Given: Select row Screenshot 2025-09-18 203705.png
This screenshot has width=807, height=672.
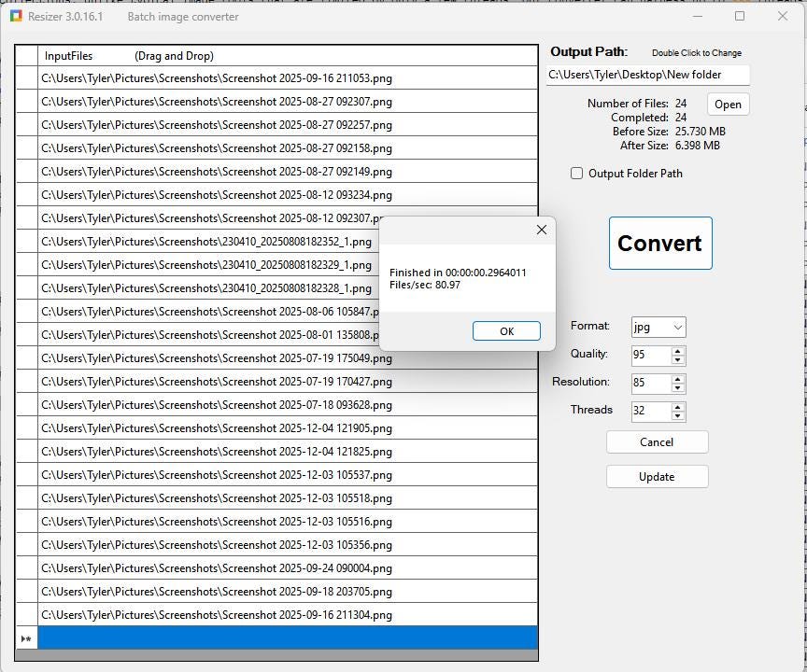Looking at the screenshot, I should coord(288,592).
